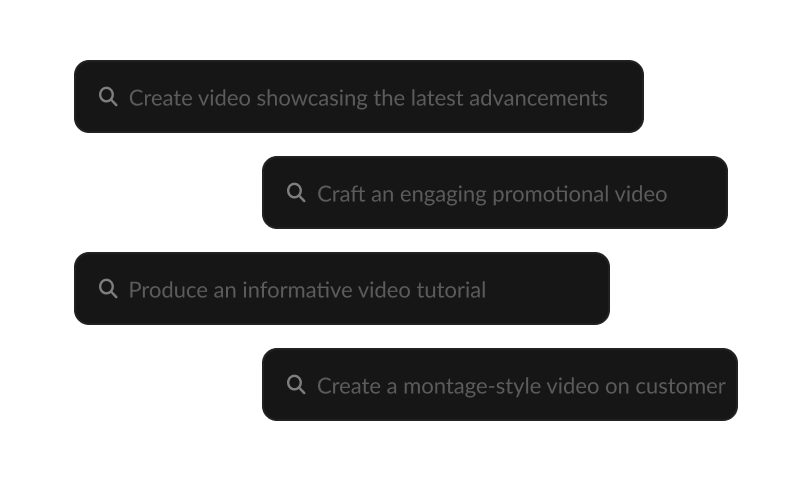The height and width of the screenshot is (480, 810).
Task: Click the word 'customer' in the last prompt
Action: tap(680, 386)
